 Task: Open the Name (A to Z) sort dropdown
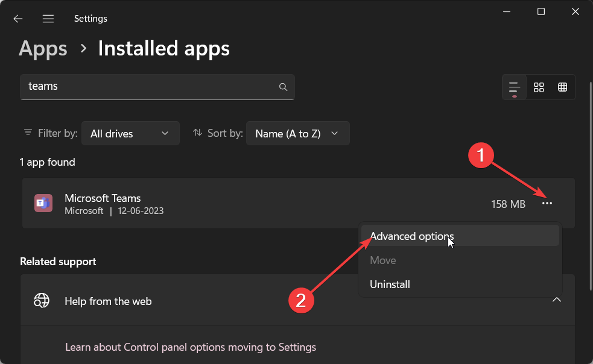pos(297,133)
